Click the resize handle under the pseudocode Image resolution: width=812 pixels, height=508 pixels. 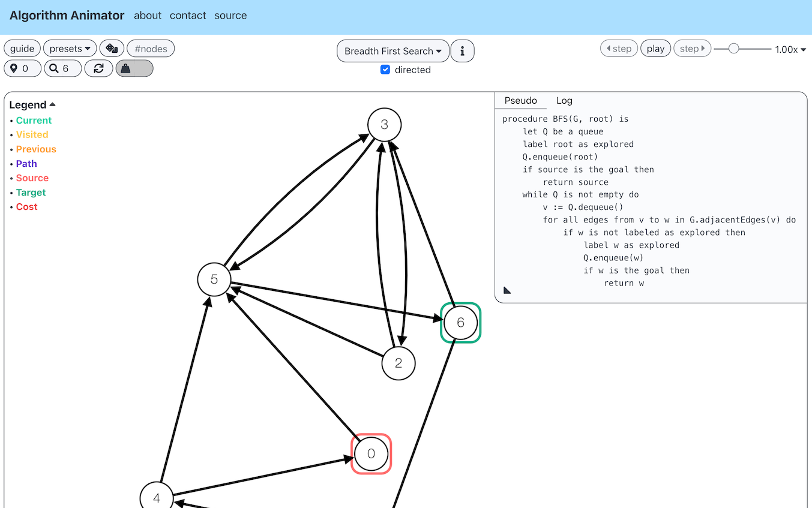tap(507, 290)
